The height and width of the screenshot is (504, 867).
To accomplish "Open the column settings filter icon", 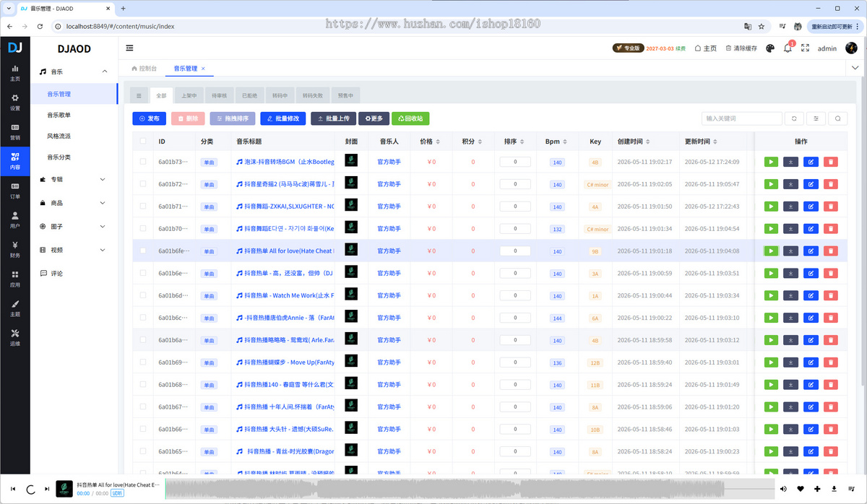I will [x=816, y=118].
